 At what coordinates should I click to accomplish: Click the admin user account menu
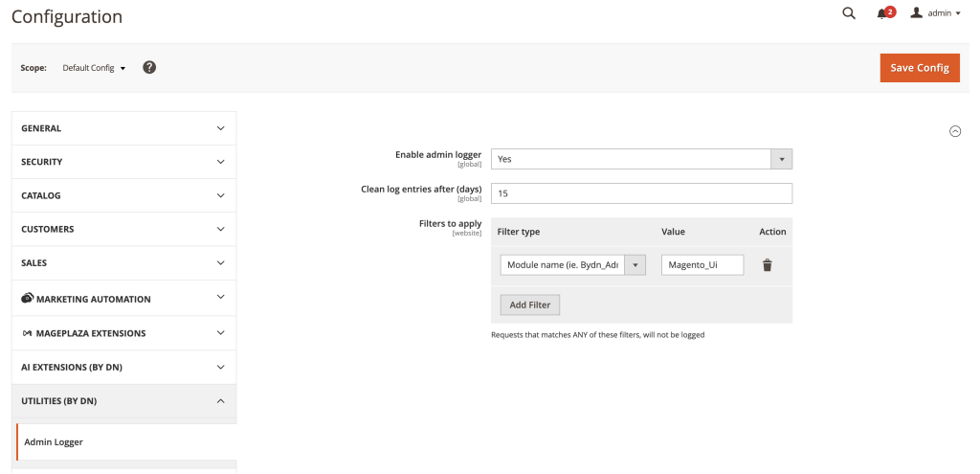point(935,13)
